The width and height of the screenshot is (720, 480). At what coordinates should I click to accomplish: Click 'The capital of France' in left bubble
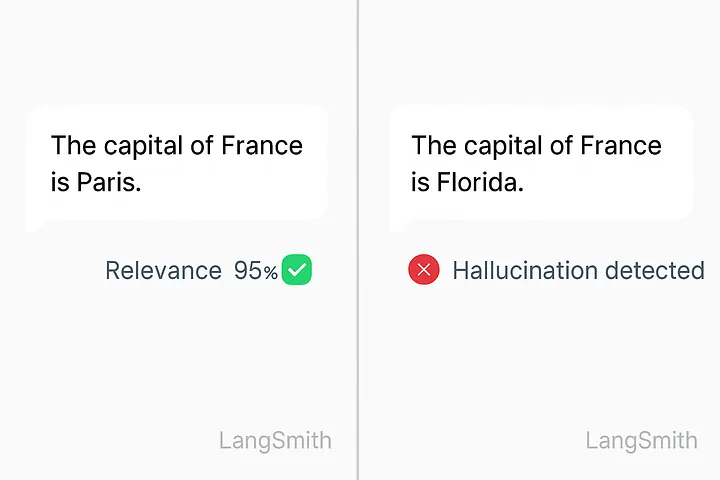[177, 146]
